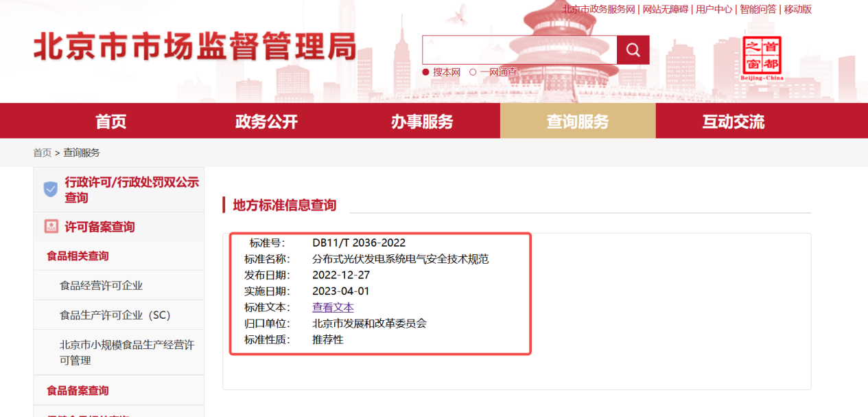Open the 办事服务 menu
The height and width of the screenshot is (417, 868).
tap(421, 120)
